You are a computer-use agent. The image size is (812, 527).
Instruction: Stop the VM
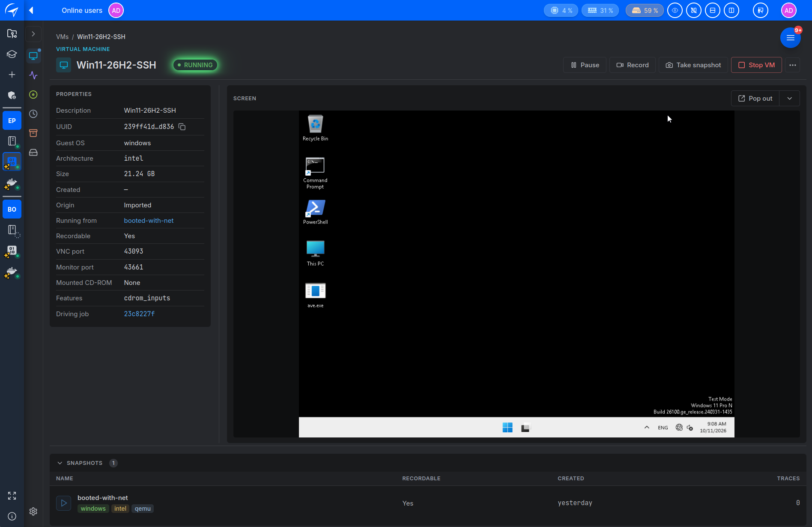click(x=756, y=65)
